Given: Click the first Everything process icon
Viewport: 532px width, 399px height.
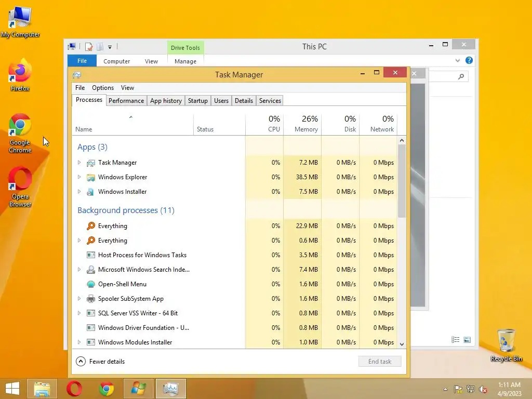Looking at the screenshot, I should 90,226.
